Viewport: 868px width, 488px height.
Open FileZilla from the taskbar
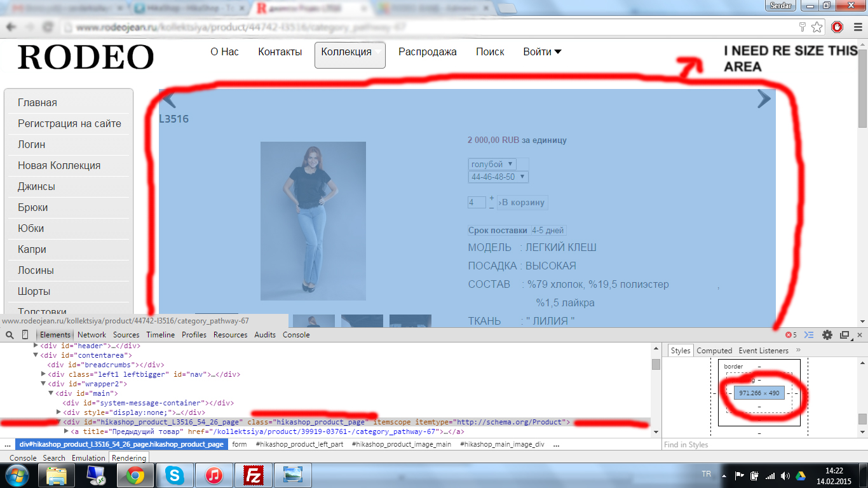(x=254, y=475)
